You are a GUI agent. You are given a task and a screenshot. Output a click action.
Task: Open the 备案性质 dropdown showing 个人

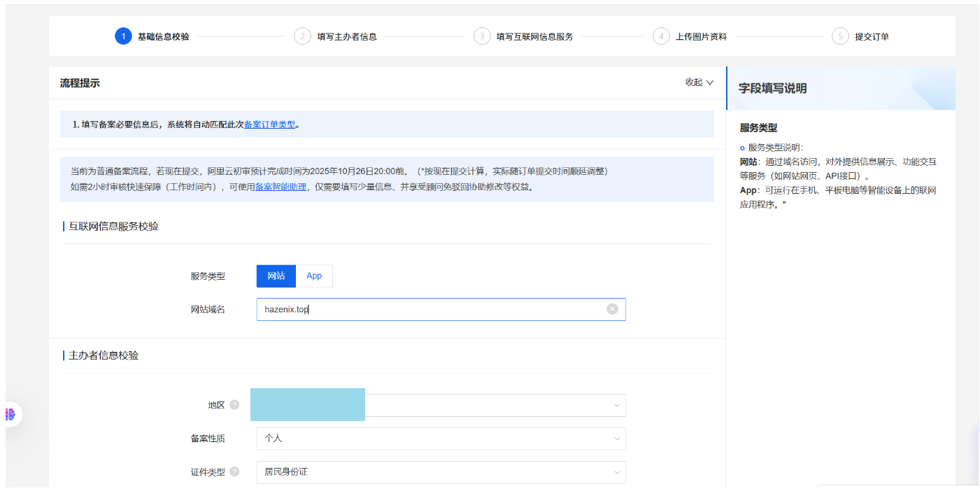tap(441, 439)
